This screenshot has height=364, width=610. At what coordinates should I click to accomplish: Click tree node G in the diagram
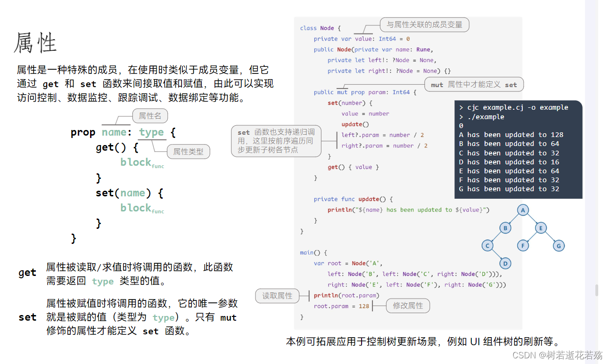point(559,245)
